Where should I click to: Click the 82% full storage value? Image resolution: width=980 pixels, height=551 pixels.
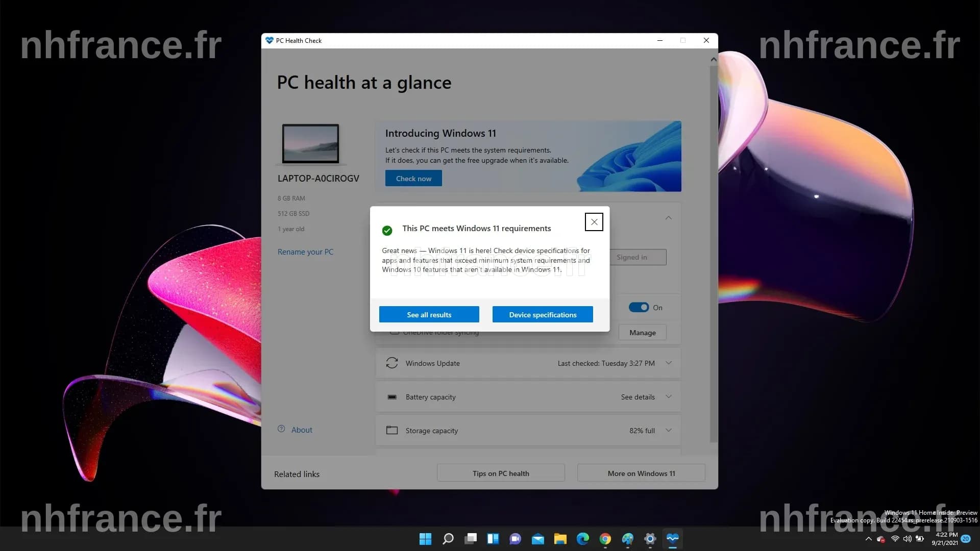642,431
